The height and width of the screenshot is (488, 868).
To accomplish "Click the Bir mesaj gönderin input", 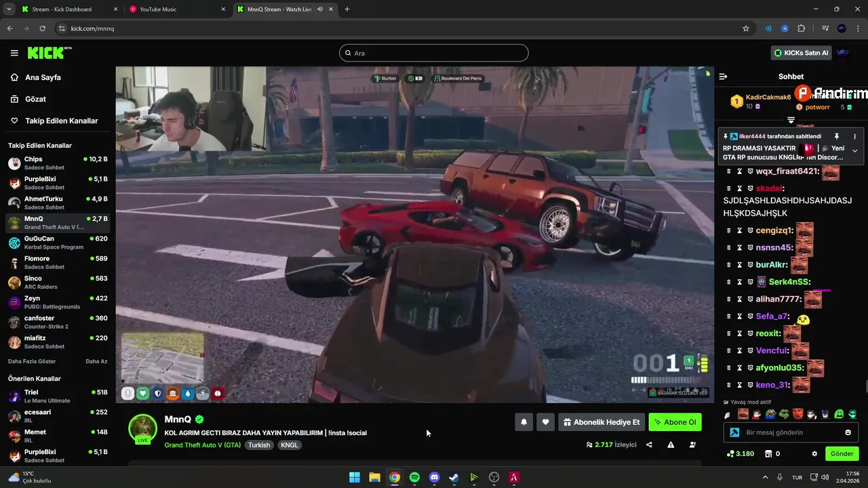I will 790,432.
